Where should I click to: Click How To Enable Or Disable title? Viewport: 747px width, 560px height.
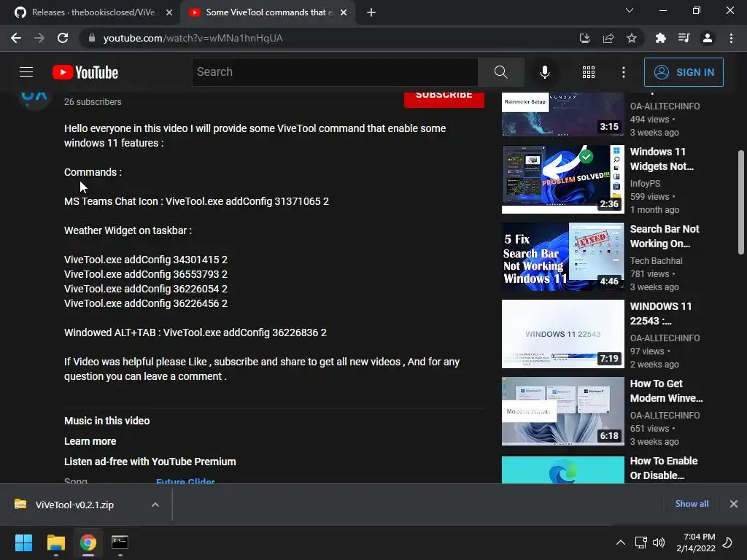coord(664,468)
